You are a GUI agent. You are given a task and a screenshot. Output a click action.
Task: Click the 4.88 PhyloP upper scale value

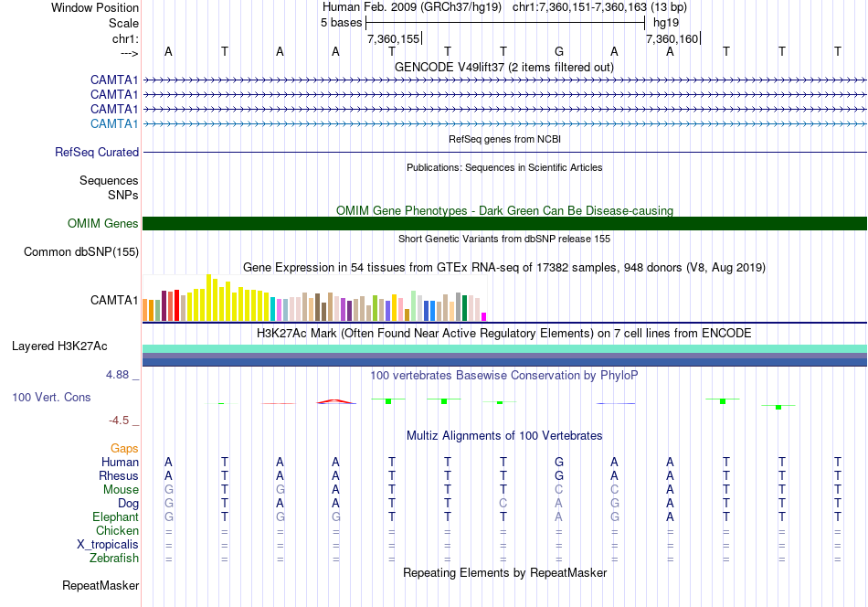pos(117,375)
